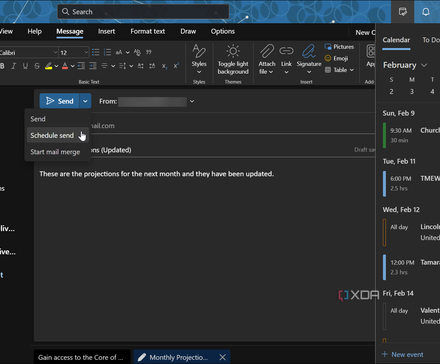Expand the From address dropdown
Viewport: 440px width, 364px height.
(x=192, y=101)
